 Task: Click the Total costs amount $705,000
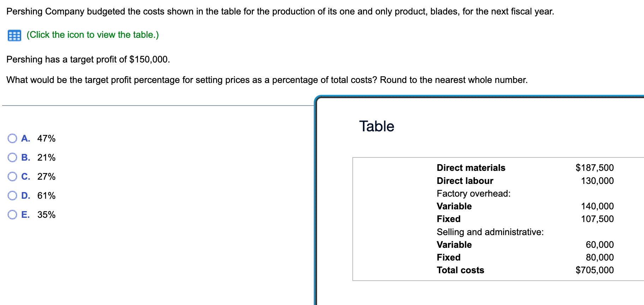pos(595,270)
